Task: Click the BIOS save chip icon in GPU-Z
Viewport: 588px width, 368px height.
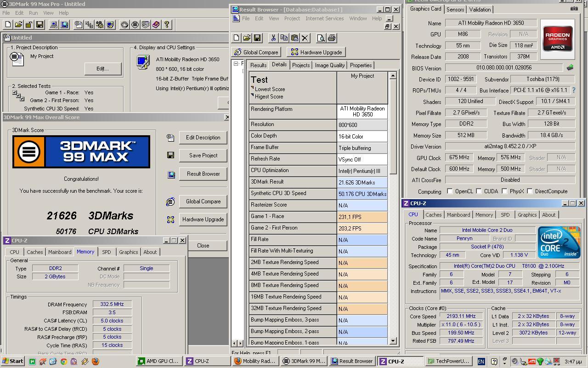Action: pyautogui.click(x=570, y=68)
